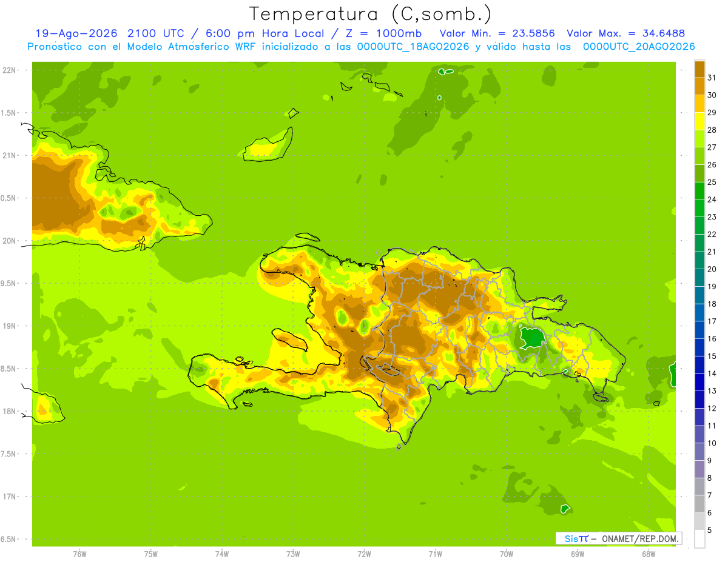Click the colorbar value label '26'

point(712,165)
